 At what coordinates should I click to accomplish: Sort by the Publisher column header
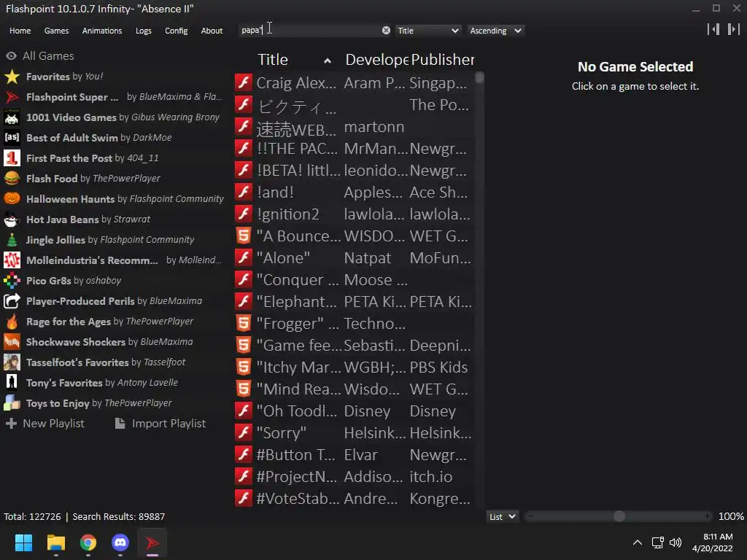click(x=442, y=60)
